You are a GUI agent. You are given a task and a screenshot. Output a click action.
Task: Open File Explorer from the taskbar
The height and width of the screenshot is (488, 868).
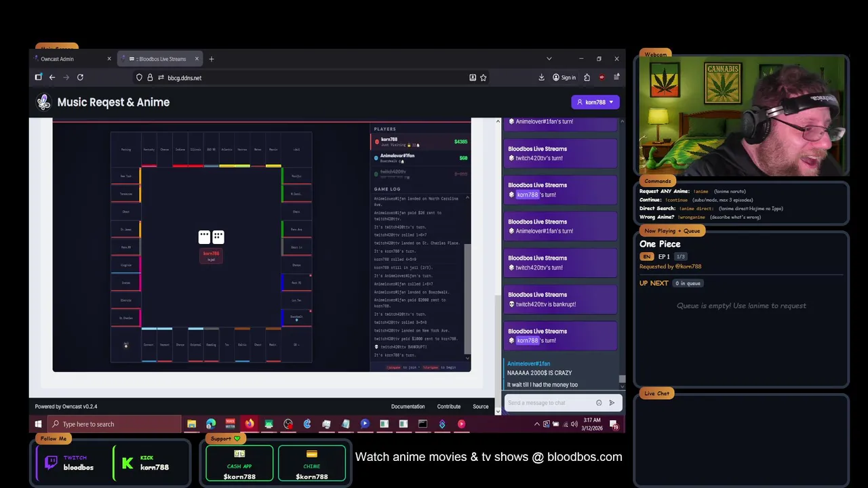[x=192, y=424]
